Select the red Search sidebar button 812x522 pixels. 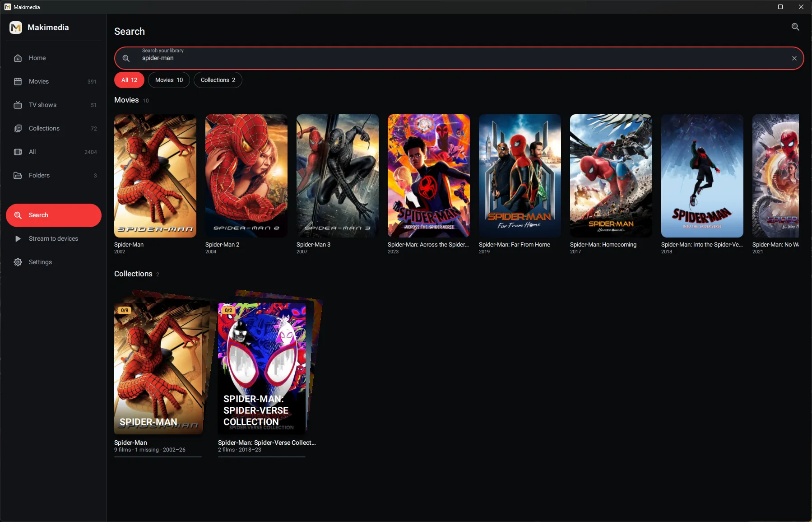click(x=54, y=215)
